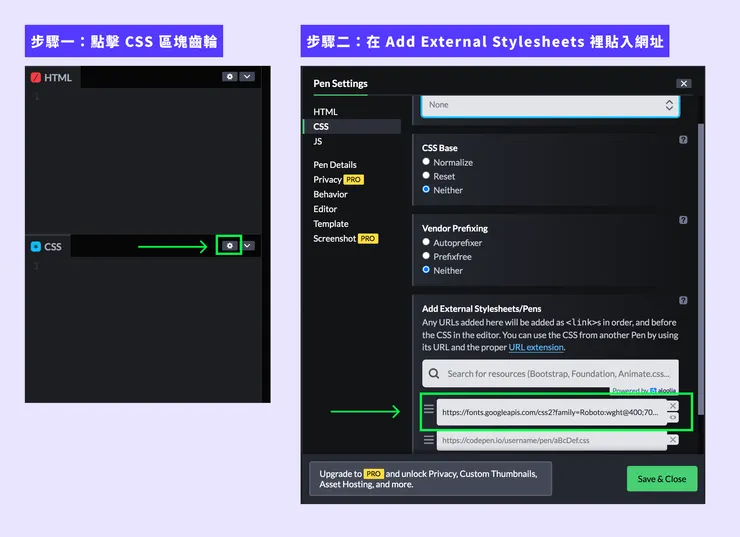Expand the HTML panel chevron dropdown
This screenshot has width=740, height=537.
[x=247, y=76]
